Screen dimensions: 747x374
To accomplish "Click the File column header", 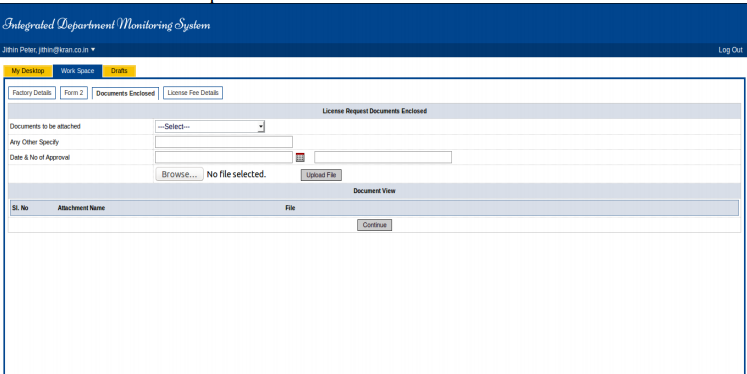I will click(290, 208).
